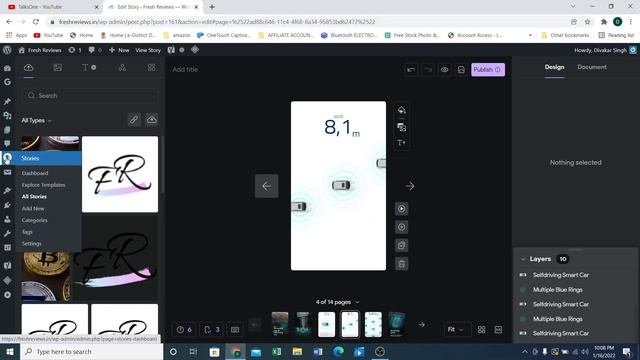
Task: Open the Page templates tab
Action: [151, 68]
